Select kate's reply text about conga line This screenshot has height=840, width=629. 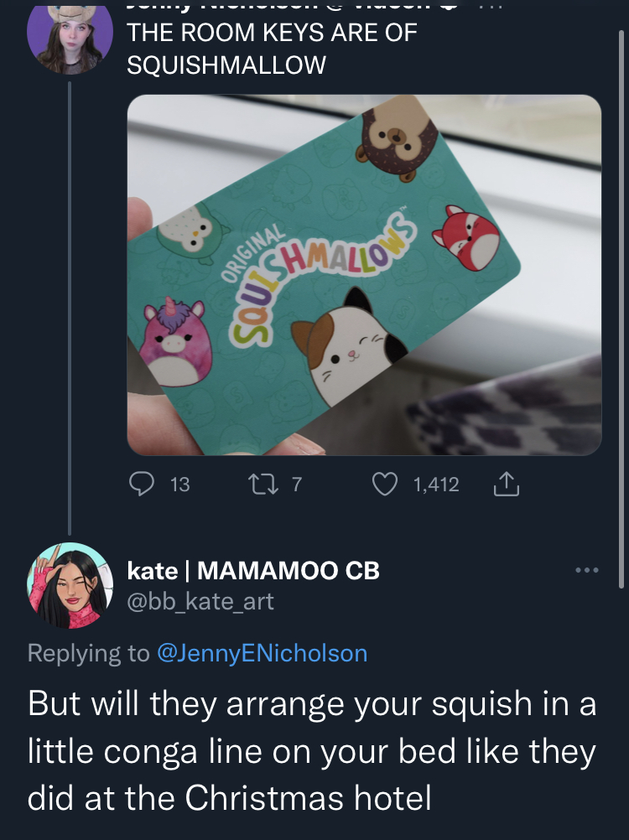tap(312, 750)
